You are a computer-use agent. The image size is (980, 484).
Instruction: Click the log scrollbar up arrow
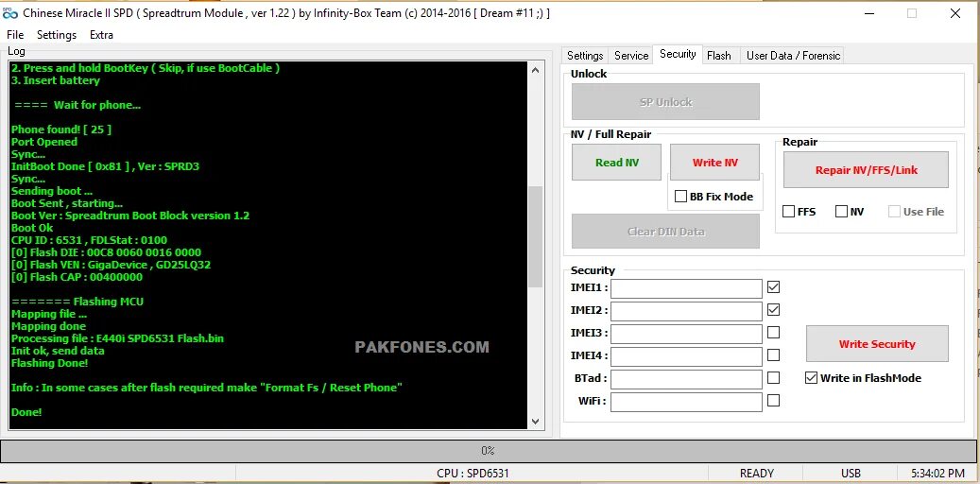click(536, 70)
